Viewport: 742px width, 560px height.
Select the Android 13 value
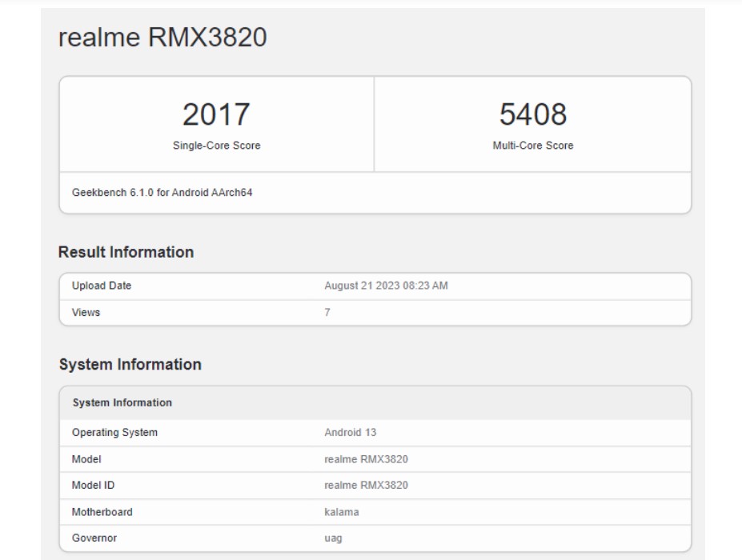[350, 432]
